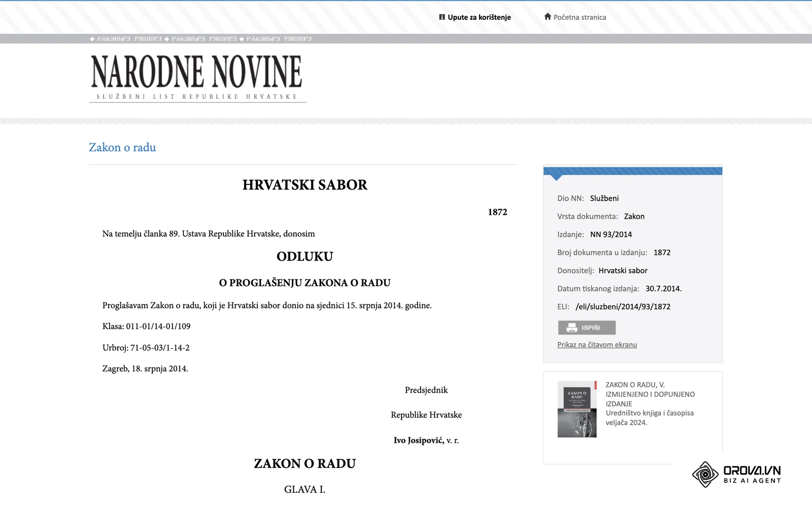Screen dimensions: 812x508
Task: Select Zagreb, 18. srpnja 2014. line
Action: point(145,369)
